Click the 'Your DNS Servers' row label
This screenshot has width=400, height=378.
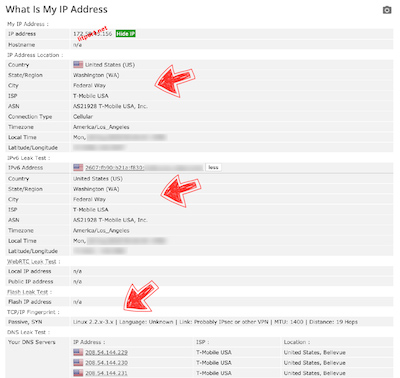tap(32, 342)
